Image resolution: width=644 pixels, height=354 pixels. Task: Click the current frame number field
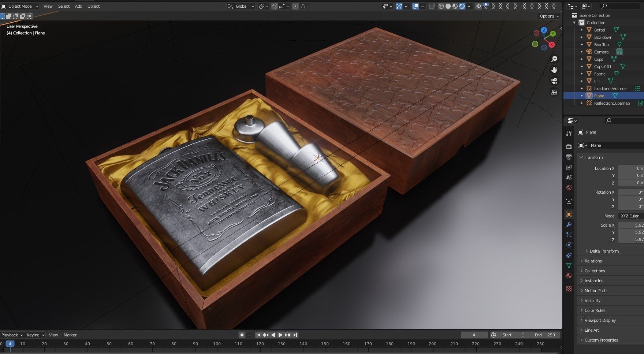pos(474,335)
